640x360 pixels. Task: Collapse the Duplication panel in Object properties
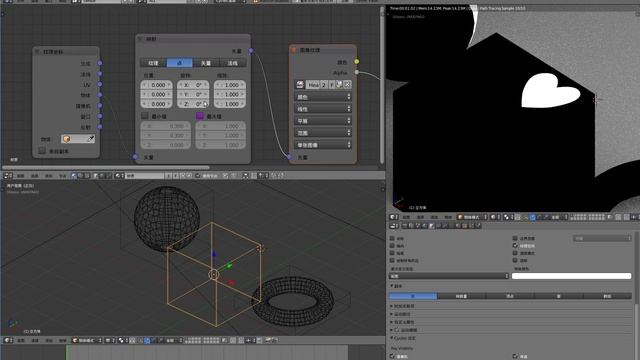click(x=391, y=286)
